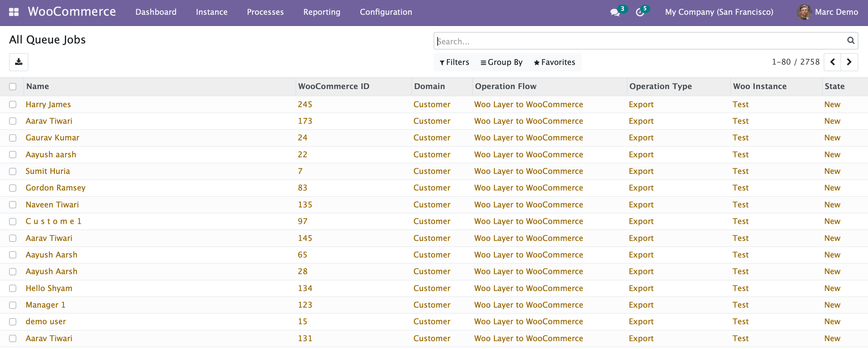Image resolution: width=868 pixels, height=349 pixels.
Task: Sort by WooCommerce ID column header
Action: pos(334,86)
